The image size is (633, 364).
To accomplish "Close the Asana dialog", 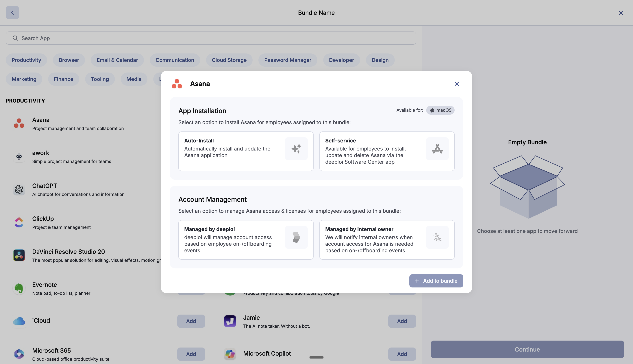I will tap(456, 84).
